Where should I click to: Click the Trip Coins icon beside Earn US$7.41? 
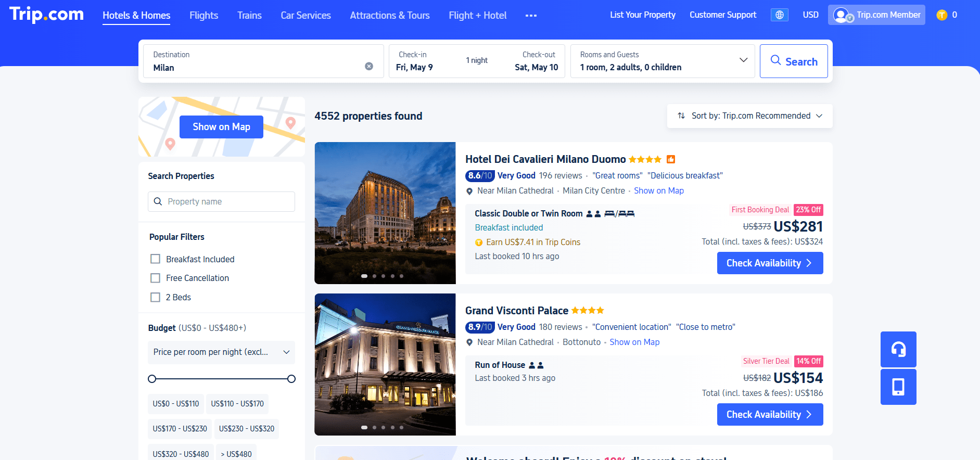(479, 242)
